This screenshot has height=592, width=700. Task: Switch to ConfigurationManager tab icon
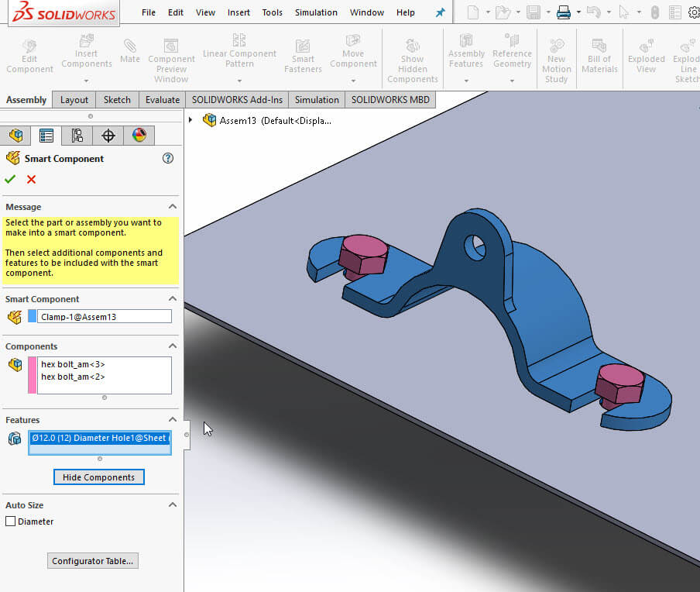click(x=77, y=136)
